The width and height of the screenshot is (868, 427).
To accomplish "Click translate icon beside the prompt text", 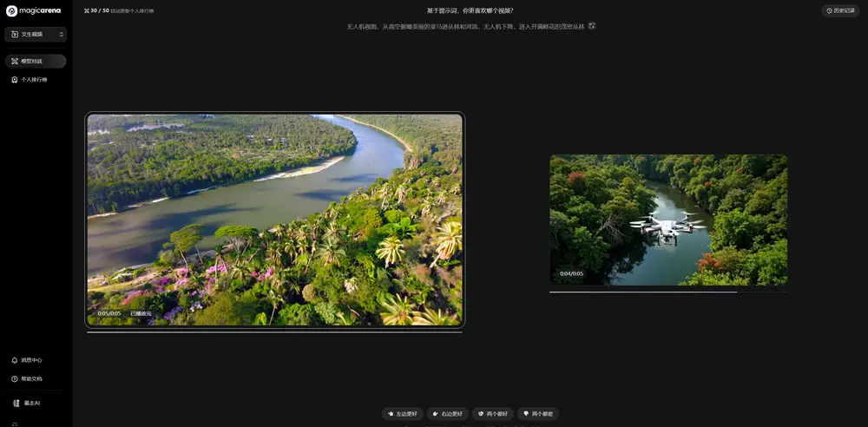I will click(592, 26).
